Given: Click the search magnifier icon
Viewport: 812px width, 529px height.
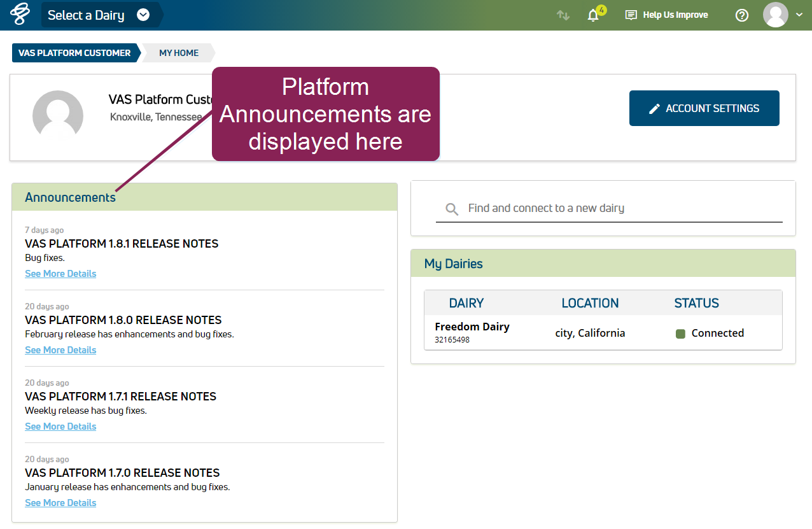Looking at the screenshot, I should point(452,209).
